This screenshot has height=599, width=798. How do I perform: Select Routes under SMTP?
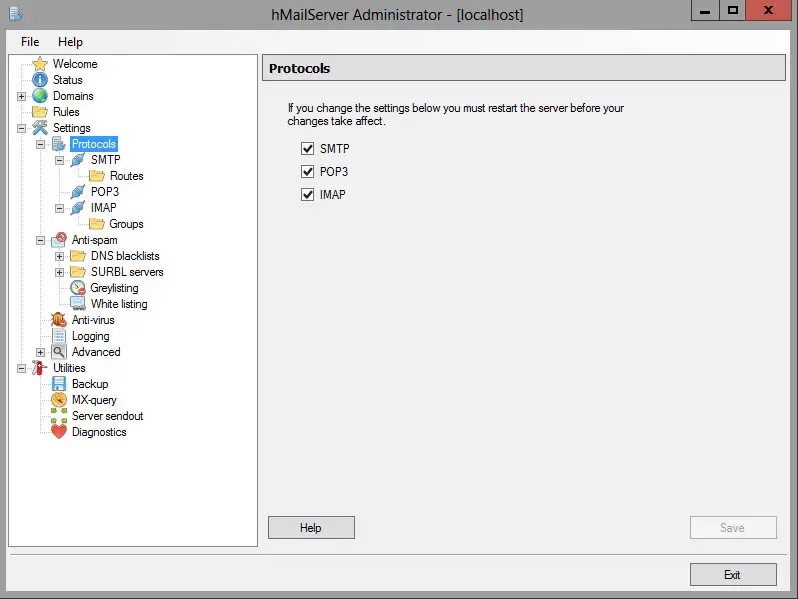(x=127, y=176)
